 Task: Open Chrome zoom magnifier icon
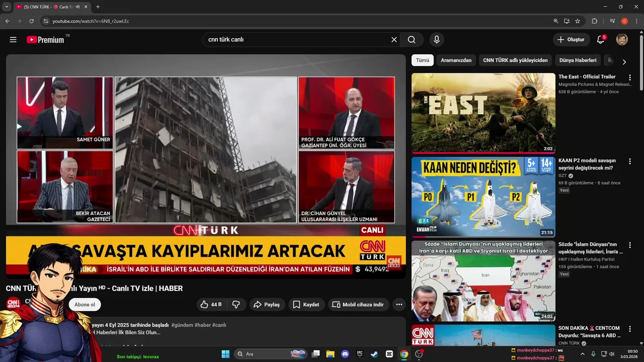[x=556, y=21]
